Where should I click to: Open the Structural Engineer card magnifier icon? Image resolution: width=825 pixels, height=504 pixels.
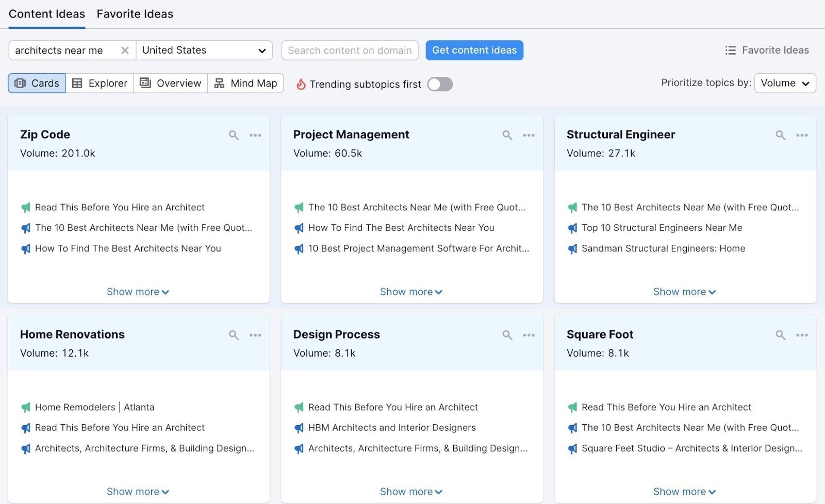[780, 135]
